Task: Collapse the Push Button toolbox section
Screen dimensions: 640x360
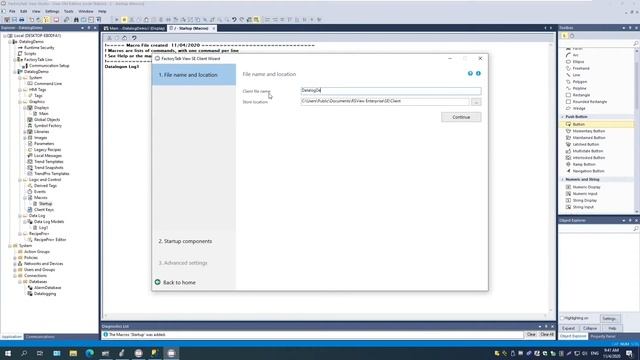Action: (x=563, y=117)
